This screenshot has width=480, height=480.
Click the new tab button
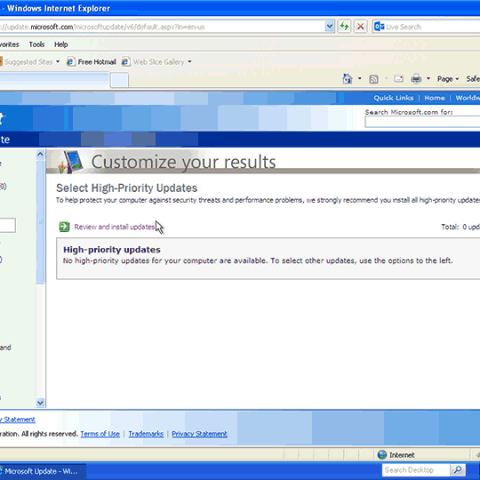119,80
